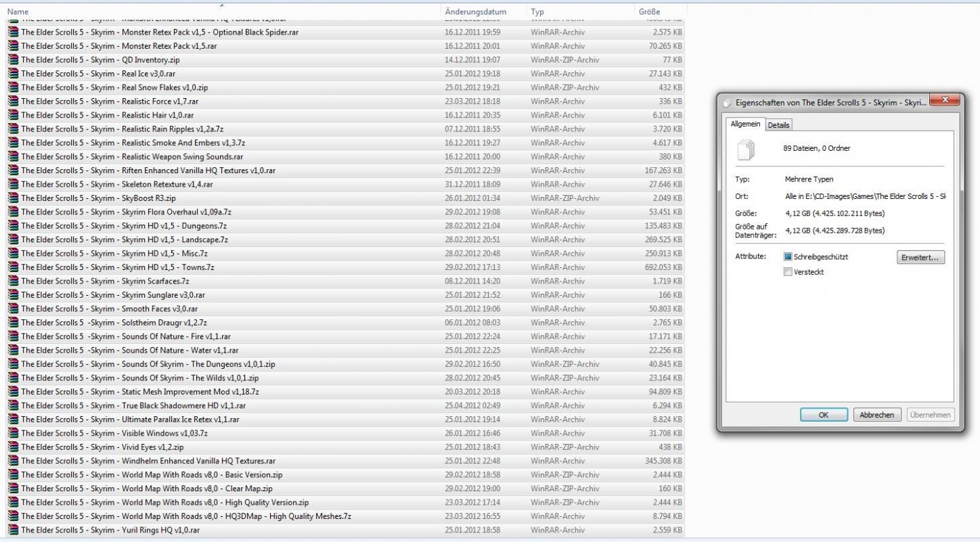
Task: Click the archive icon of Sounds Of Nature - Fire
Action: click(x=13, y=336)
